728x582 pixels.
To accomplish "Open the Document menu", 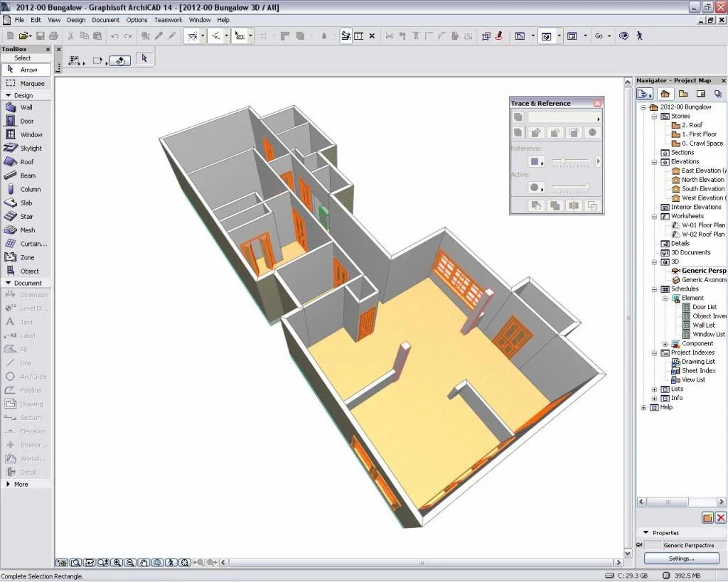I will 105,20.
